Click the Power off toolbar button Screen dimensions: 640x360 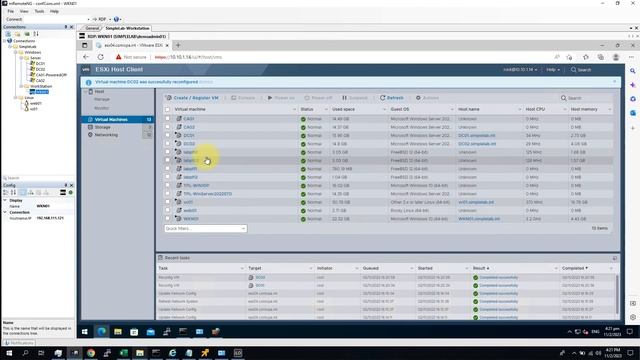pos(318,98)
